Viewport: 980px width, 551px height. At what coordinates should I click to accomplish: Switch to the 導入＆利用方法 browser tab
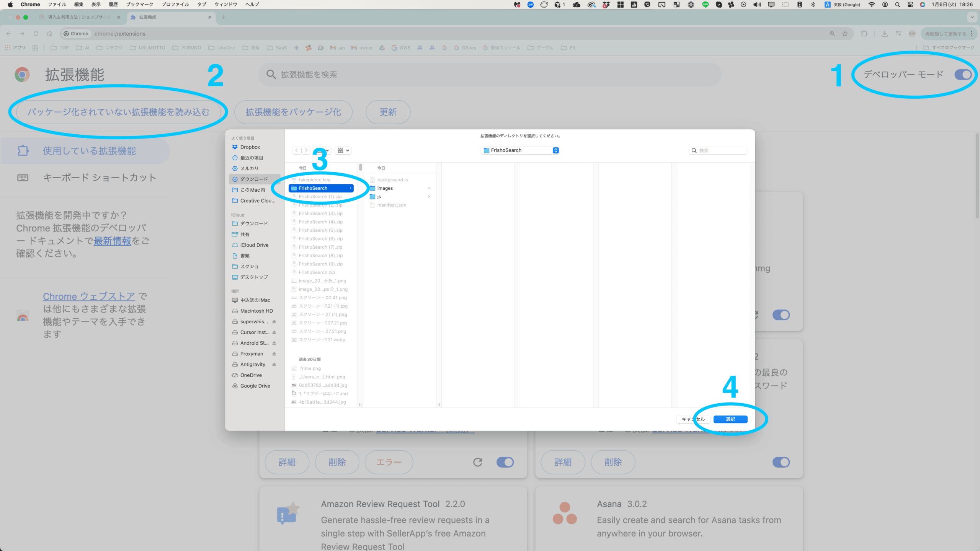pos(79,17)
